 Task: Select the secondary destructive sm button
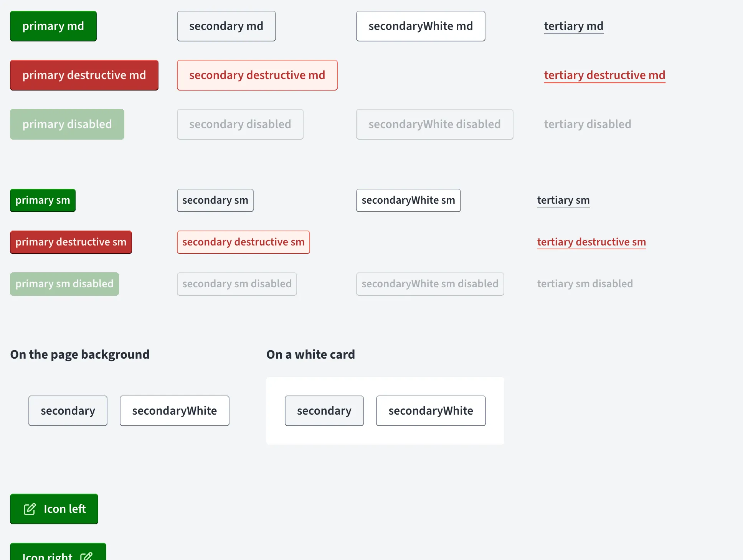tap(243, 242)
